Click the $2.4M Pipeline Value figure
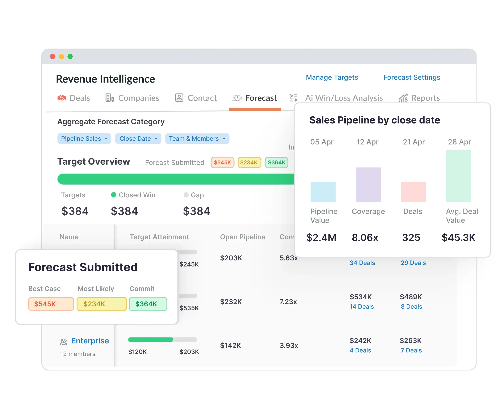 pos(321,238)
